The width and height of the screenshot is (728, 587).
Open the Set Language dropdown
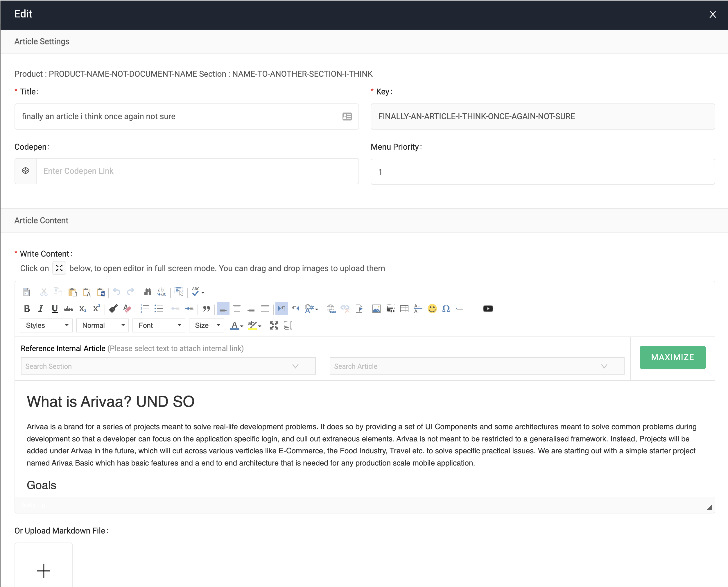311,308
